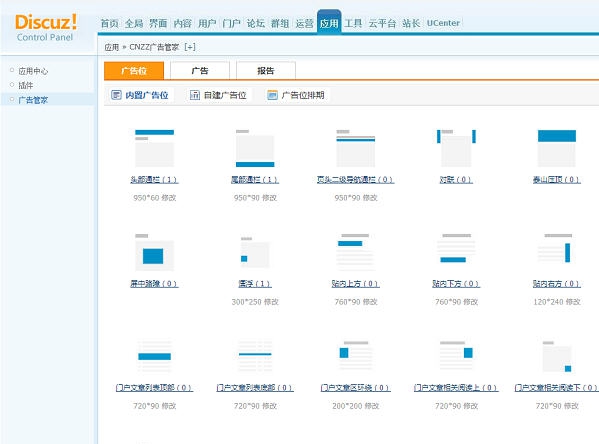This screenshot has height=444, width=599.
Task: Open the 运营 top menu
Action: tap(304, 23)
